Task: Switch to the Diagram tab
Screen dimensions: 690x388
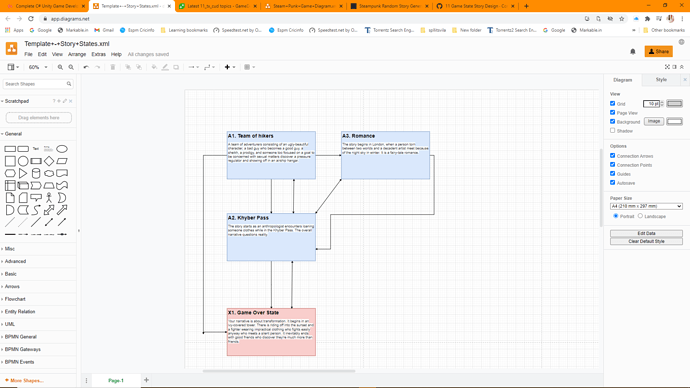Action: pos(623,80)
